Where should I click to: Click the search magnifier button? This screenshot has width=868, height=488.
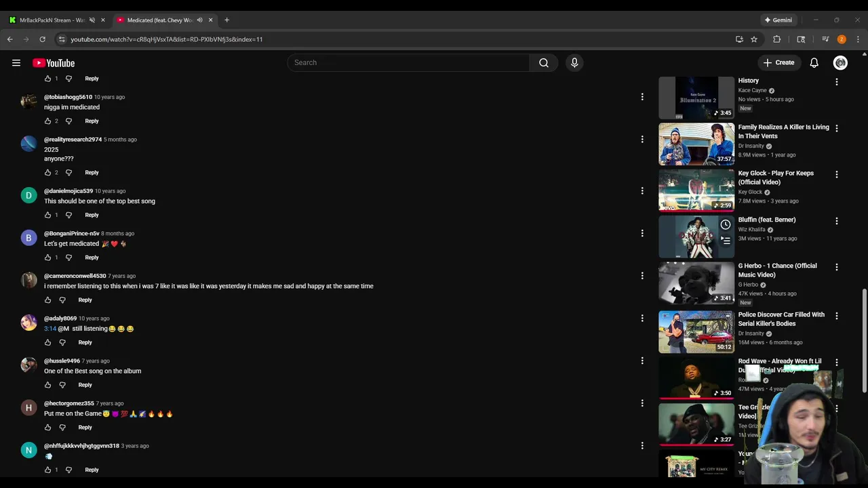[x=544, y=63]
